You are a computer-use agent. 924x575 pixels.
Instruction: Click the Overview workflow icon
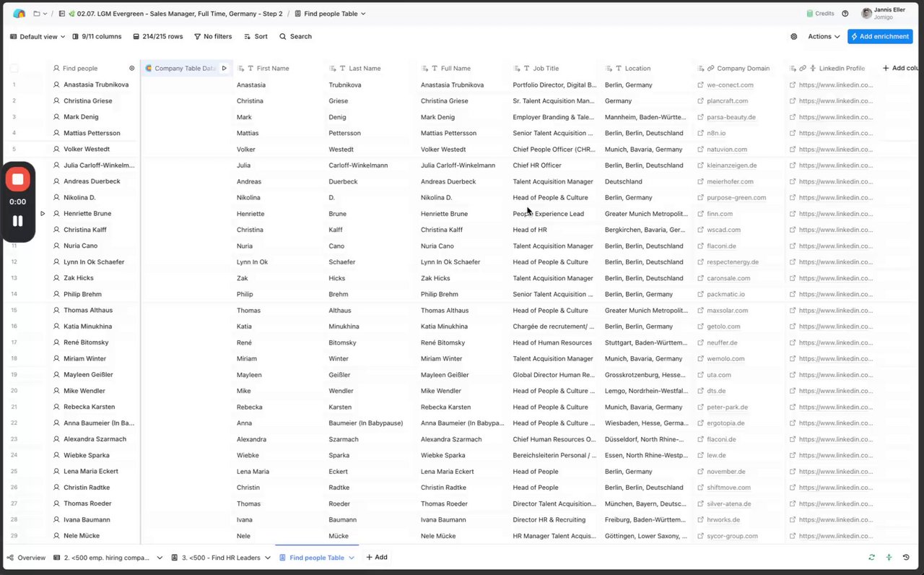pyautogui.click(x=10, y=558)
